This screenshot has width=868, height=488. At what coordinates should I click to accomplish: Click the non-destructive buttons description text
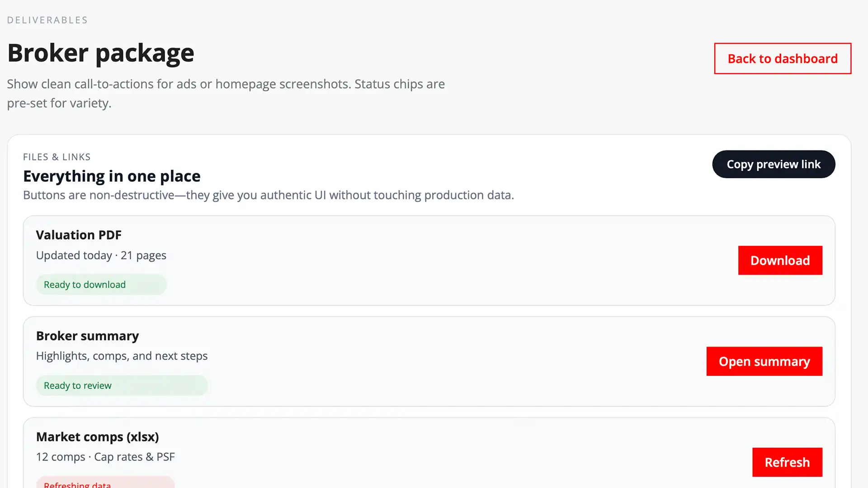[x=269, y=195]
